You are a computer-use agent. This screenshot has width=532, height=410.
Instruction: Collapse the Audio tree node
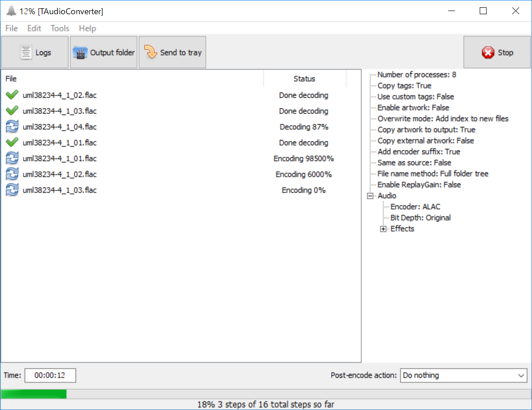370,196
